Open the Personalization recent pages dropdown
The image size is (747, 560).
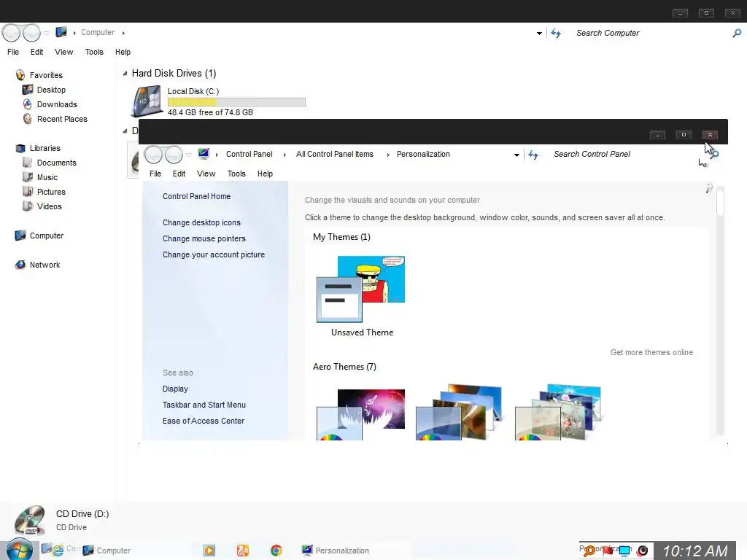[189, 155]
